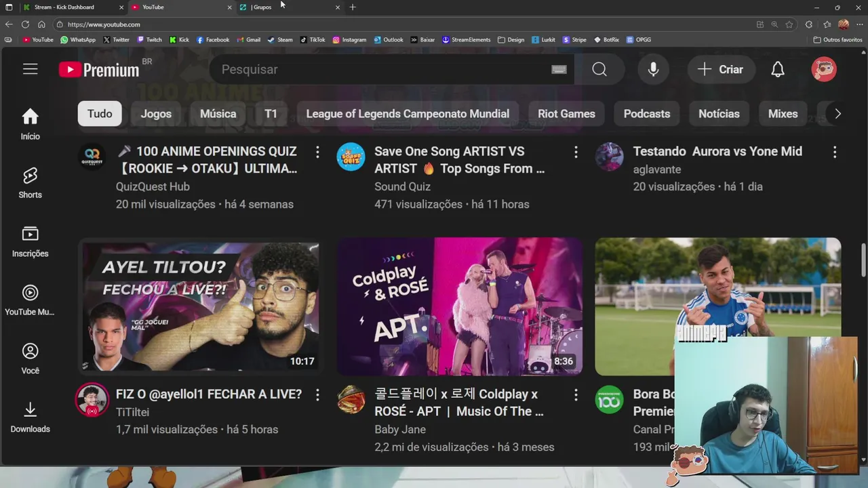The image size is (868, 488).
Task: Open QuizQuest Hub channel name link
Action: click(153, 186)
